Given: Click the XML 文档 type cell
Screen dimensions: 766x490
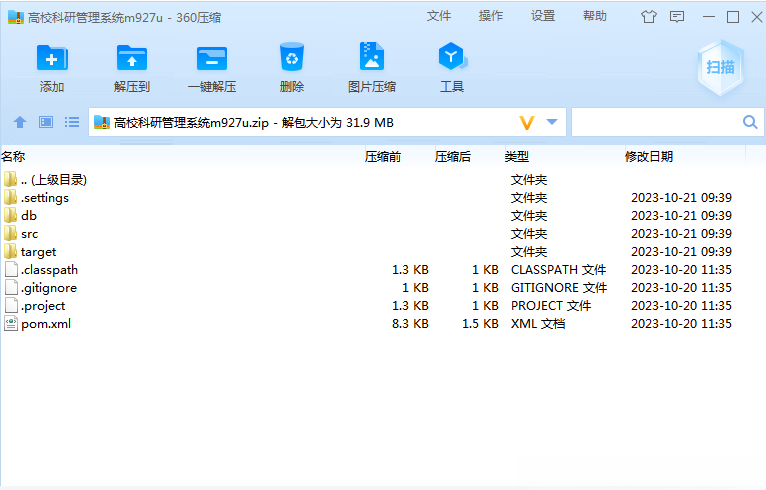Looking at the screenshot, I should pyautogui.click(x=538, y=324).
